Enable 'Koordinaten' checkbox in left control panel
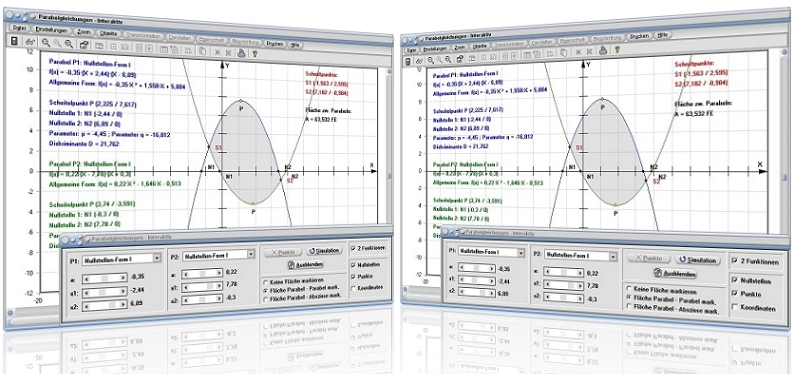 click(x=352, y=287)
